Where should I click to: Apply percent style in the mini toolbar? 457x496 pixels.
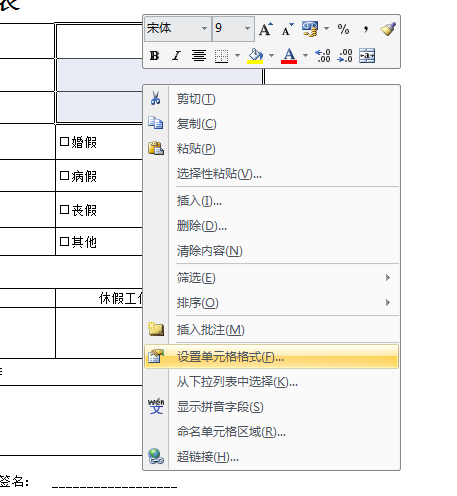(x=343, y=29)
